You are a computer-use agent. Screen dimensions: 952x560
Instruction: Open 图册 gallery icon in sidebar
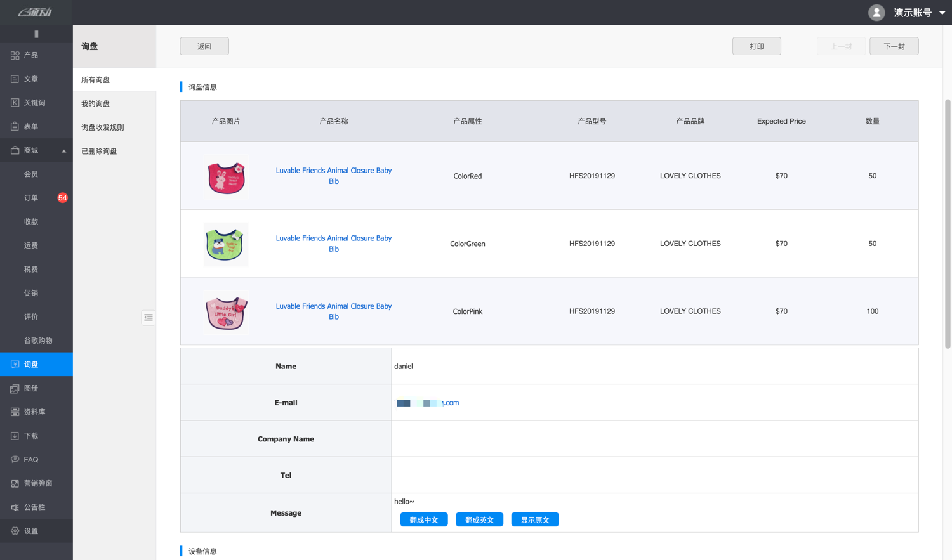[x=15, y=389]
